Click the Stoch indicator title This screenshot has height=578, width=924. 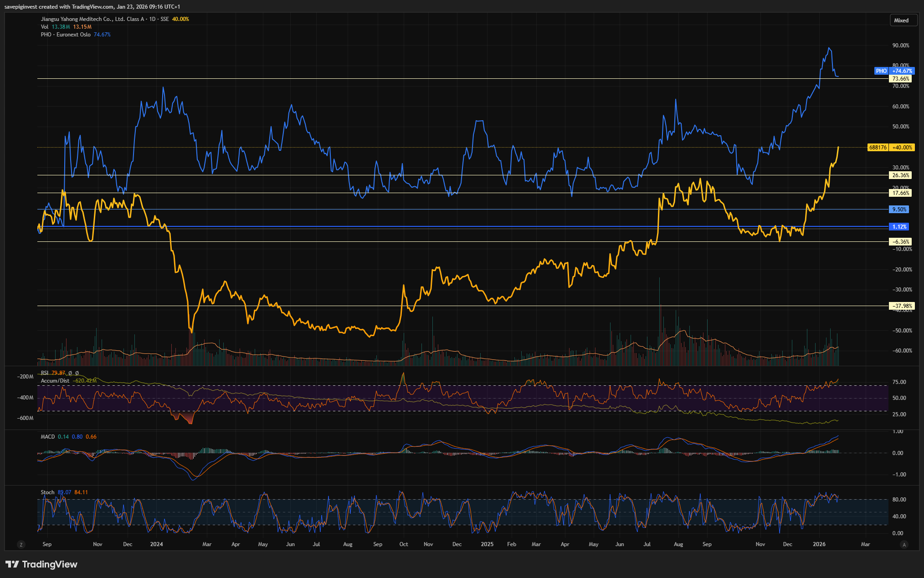[x=47, y=492]
